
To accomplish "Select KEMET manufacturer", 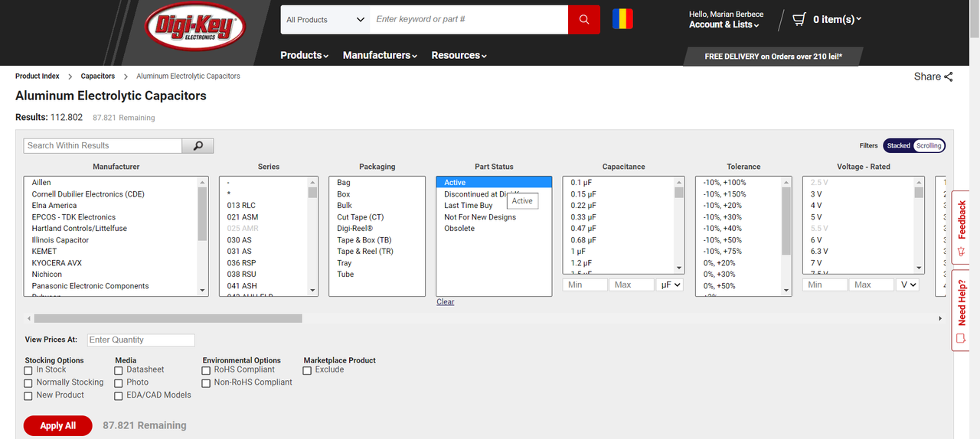I will pos(111,251).
